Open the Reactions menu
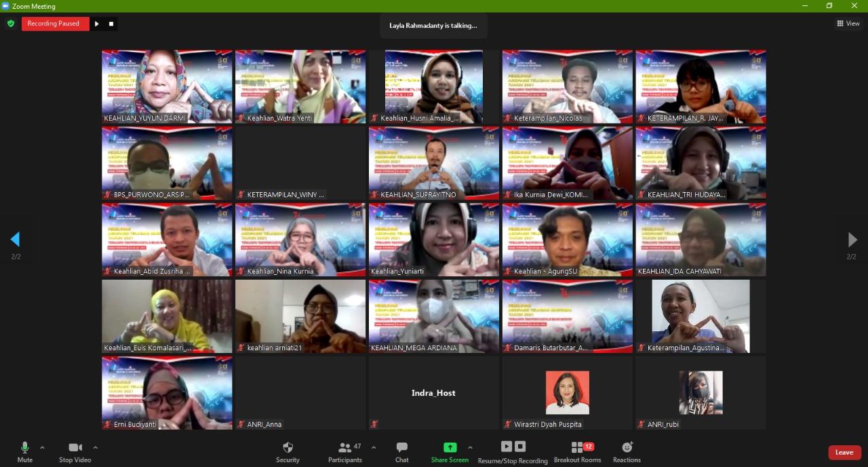Viewport: 868px width, 467px height. 627,451
